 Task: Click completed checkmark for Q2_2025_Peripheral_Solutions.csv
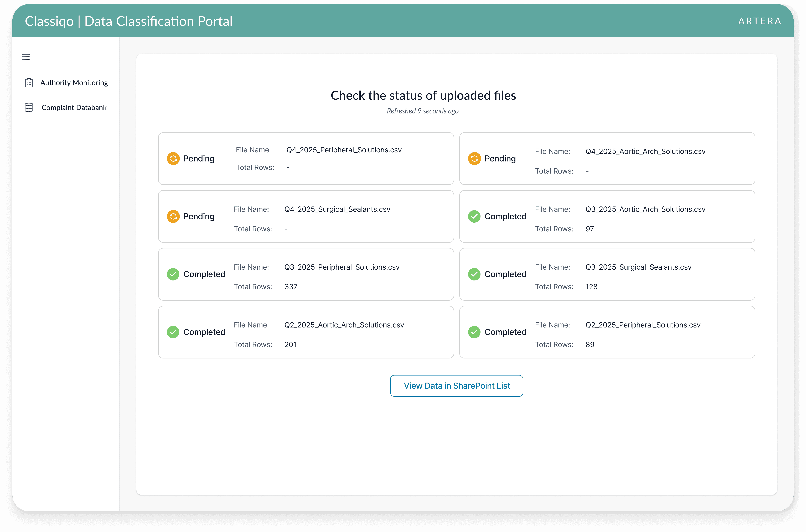tap(474, 332)
